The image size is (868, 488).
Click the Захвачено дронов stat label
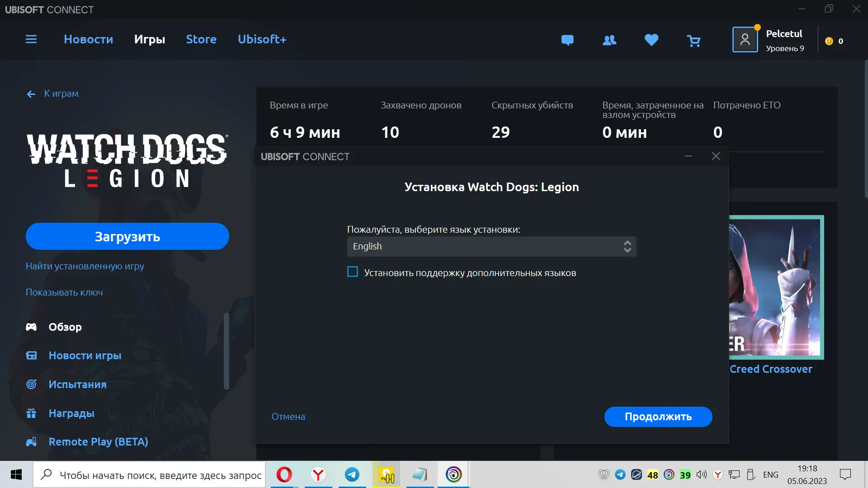click(x=421, y=105)
